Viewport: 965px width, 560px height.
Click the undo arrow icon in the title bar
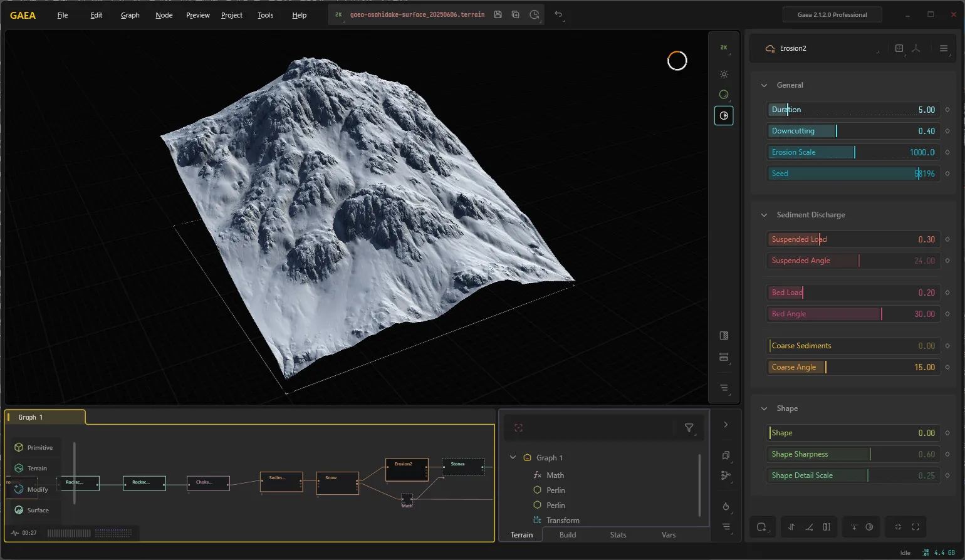point(558,14)
